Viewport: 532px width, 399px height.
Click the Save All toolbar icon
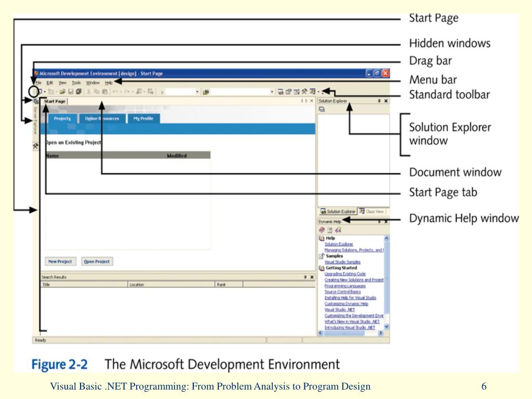pos(79,91)
